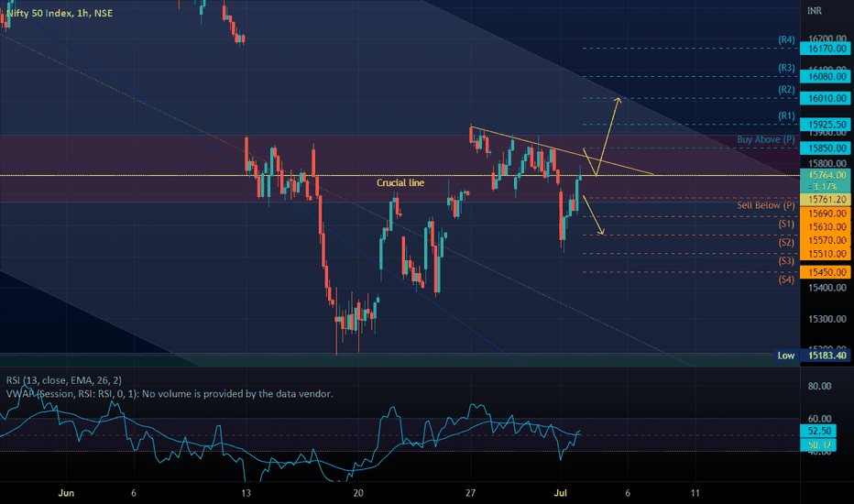Click the (R1) resistance level label

(786, 116)
